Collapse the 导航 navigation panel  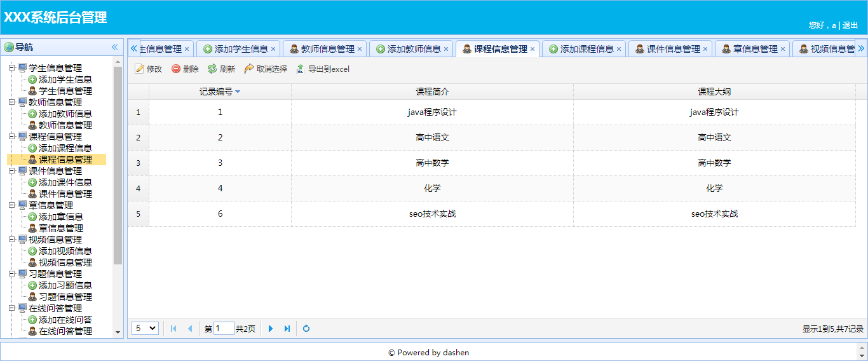[115, 47]
